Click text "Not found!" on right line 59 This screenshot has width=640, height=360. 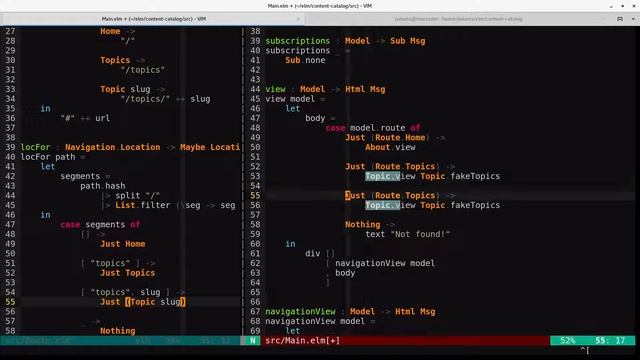408,234
